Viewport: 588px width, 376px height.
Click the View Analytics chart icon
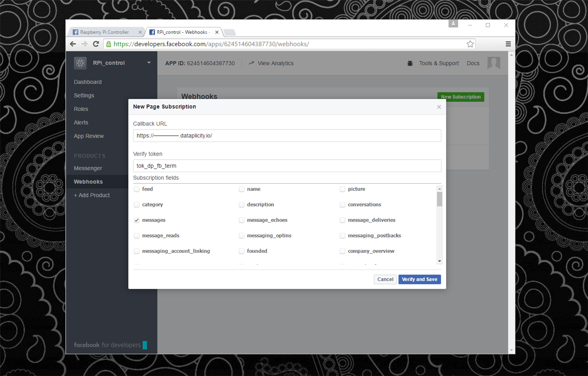[251, 63]
